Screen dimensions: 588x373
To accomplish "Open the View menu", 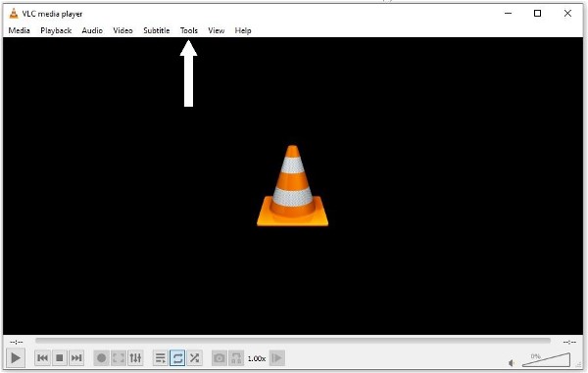I will click(216, 30).
